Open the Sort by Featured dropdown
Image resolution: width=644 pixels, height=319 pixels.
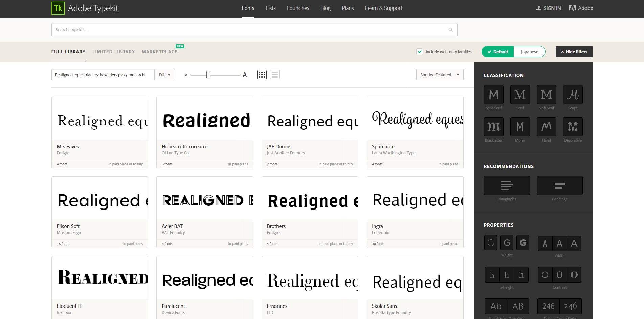(440, 75)
